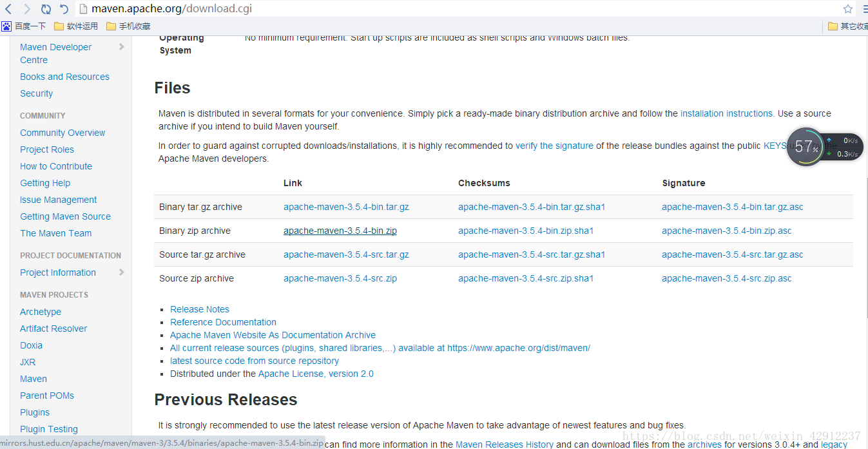
Task: Click the undo/restore arrow icon
Action: (x=64, y=9)
